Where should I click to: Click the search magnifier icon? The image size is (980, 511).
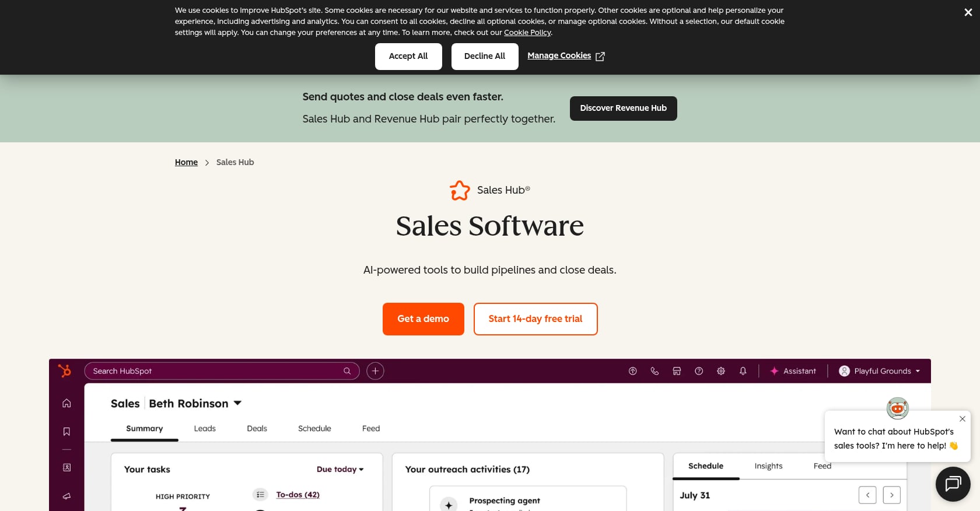347,371
